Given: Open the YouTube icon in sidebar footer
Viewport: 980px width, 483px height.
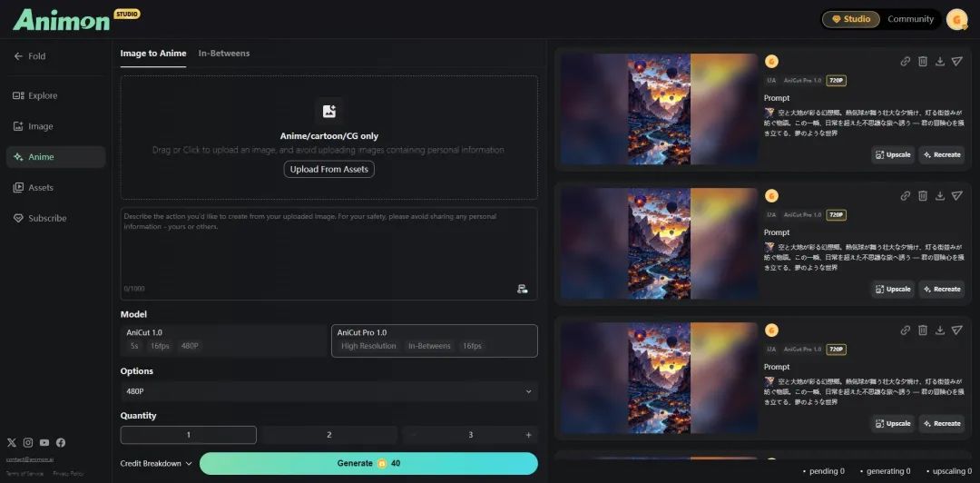Looking at the screenshot, I should pyautogui.click(x=44, y=442).
